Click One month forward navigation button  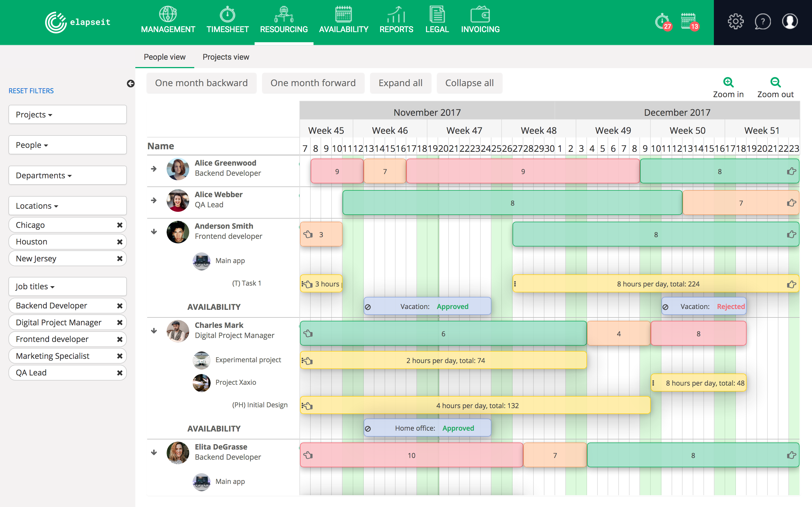313,82
